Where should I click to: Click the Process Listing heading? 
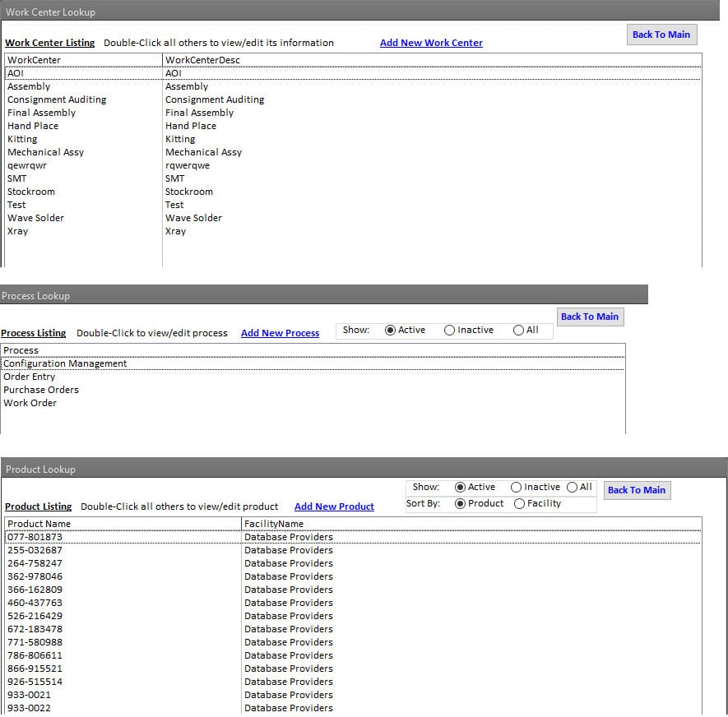pos(34,333)
